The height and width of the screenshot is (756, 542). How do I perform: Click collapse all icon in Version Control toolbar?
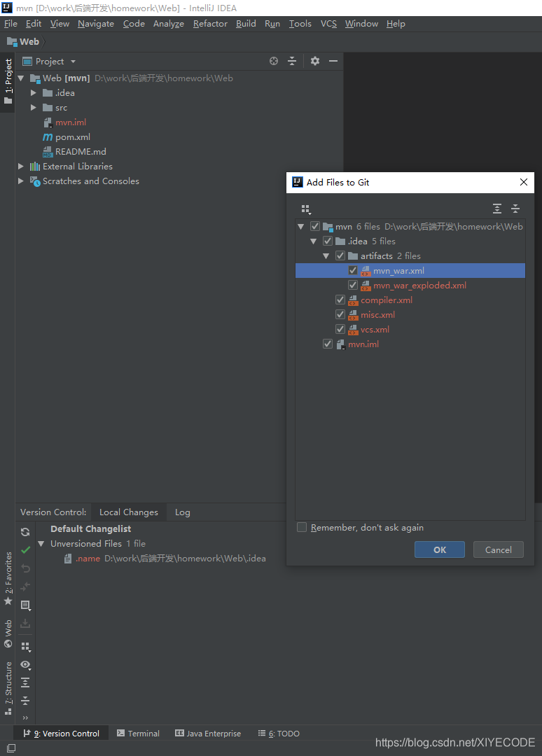pos(25,700)
